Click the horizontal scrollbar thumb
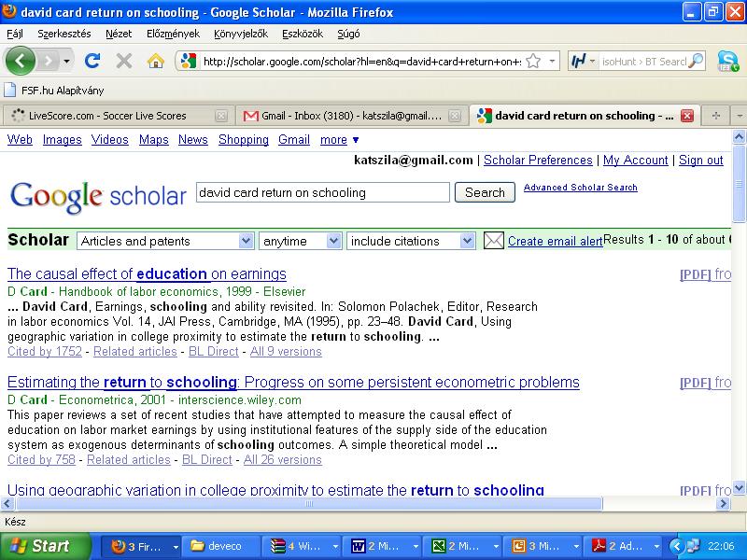Viewport: 747px width, 560px height. coord(309,503)
